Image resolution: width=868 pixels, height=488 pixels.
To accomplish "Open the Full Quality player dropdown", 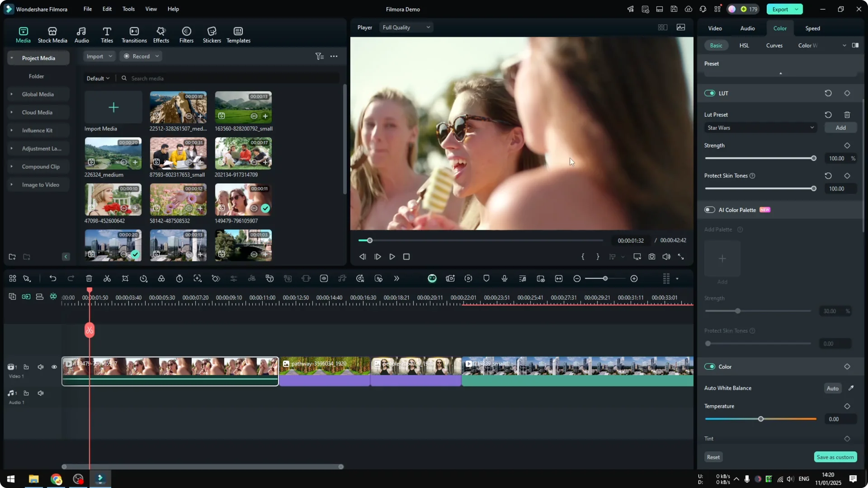I will pos(406,28).
